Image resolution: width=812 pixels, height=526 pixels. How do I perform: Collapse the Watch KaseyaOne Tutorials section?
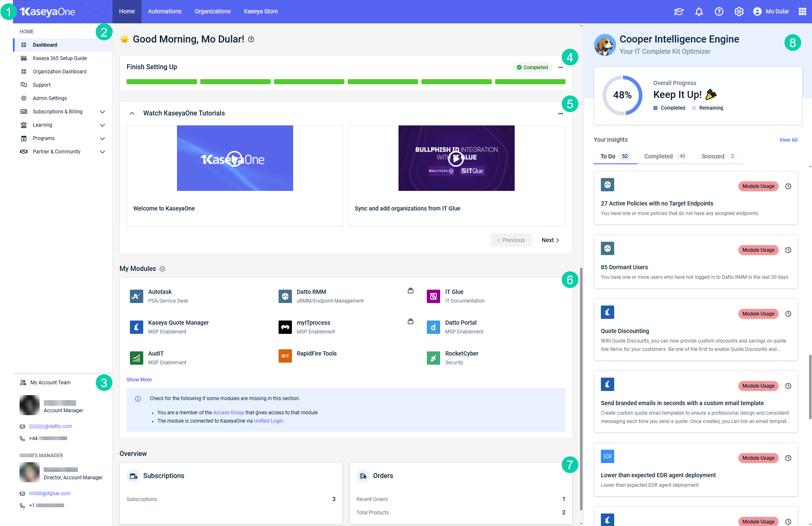pyautogui.click(x=132, y=113)
